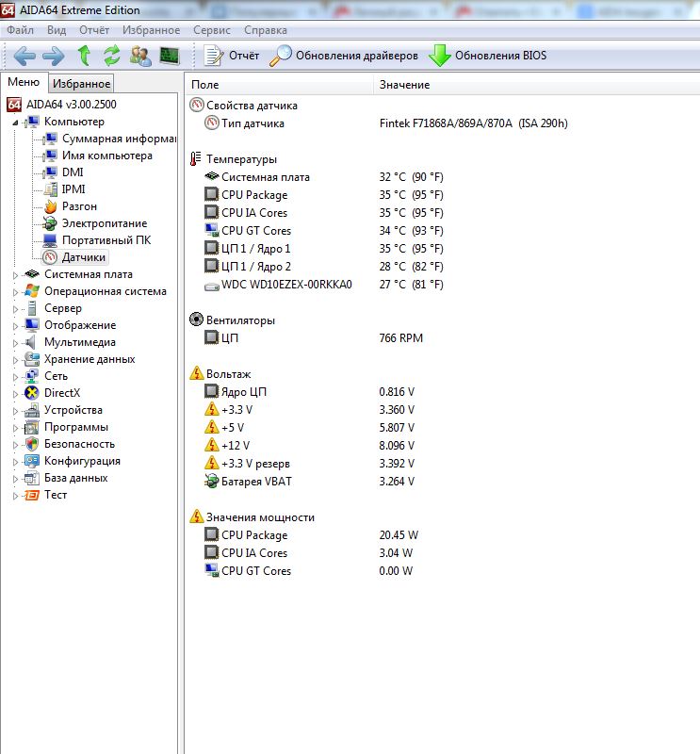Click the Отчёт report toolbar button
Screen dimensions: 700x754
232,56
